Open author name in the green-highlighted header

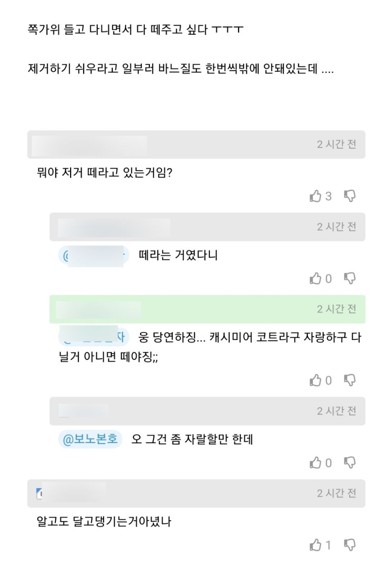98,310
